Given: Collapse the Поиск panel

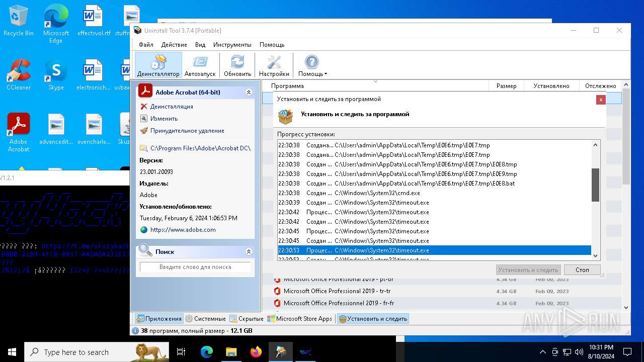Looking at the screenshot, I should click(249, 251).
